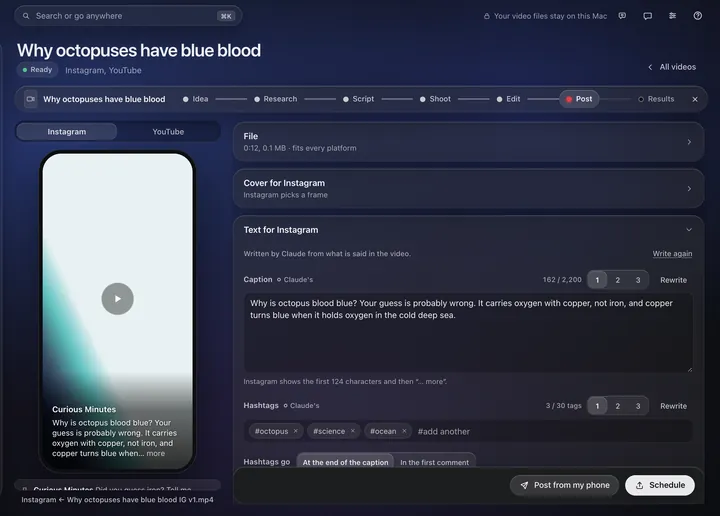Screen dimensions: 720x516
Task: Select hashtags version 3
Action: (x=638, y=406)
